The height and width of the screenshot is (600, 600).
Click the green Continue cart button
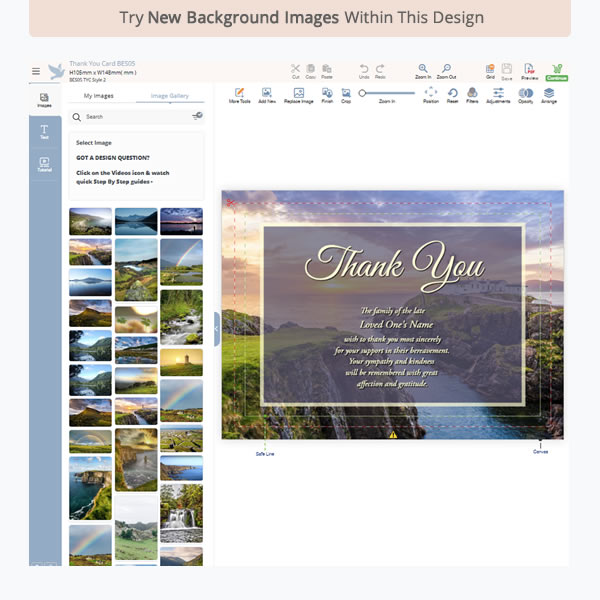click(x=557, y=72)
